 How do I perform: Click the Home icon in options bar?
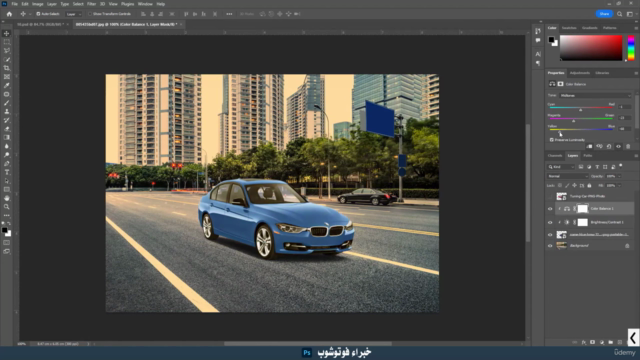pyautogui.click(x=9, y=14)
